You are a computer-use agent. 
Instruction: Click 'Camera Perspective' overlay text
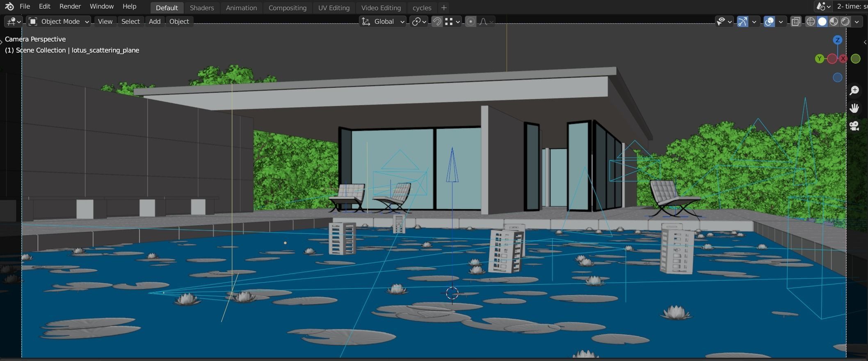35,39
